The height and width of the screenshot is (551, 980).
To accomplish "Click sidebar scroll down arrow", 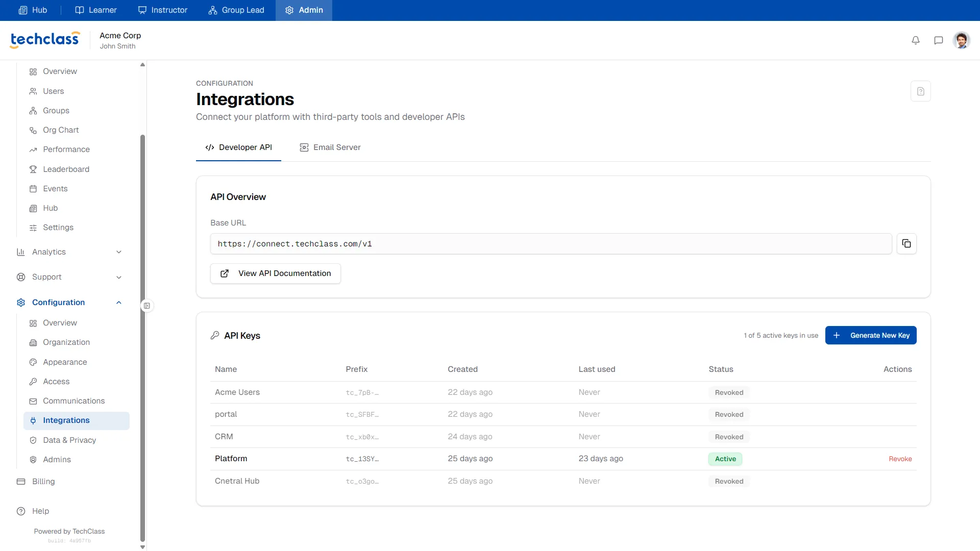I will coord(142,547).
